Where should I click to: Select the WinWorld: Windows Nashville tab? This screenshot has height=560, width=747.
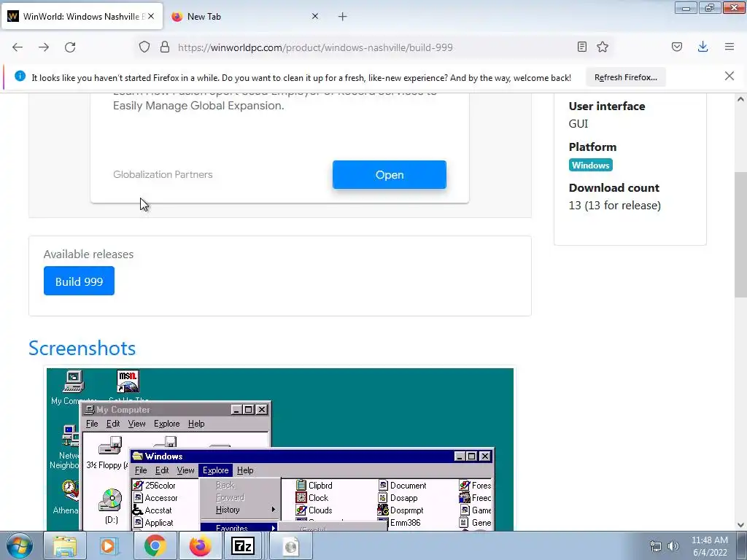point(82,17)
